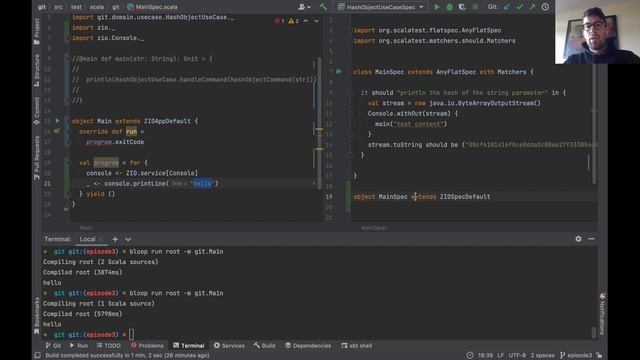The width and height of the screenshot is (640, 360).
Task: Open the terminal sessions dropdown chevron
Action: [x=128, y=239]
